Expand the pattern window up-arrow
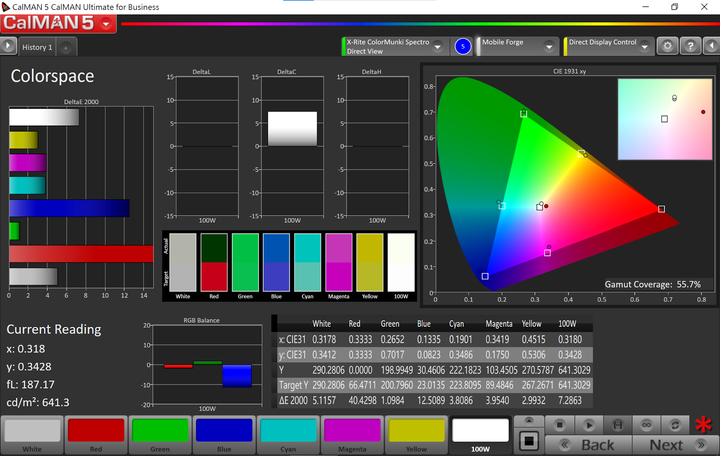The height and width of the screenshot is (456, 720). coord(529,421)
